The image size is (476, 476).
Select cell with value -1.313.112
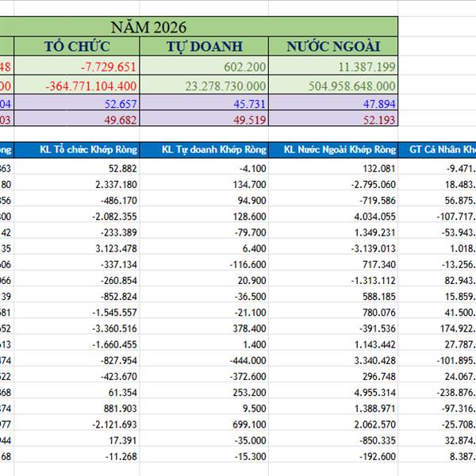(x=333, y=280)
